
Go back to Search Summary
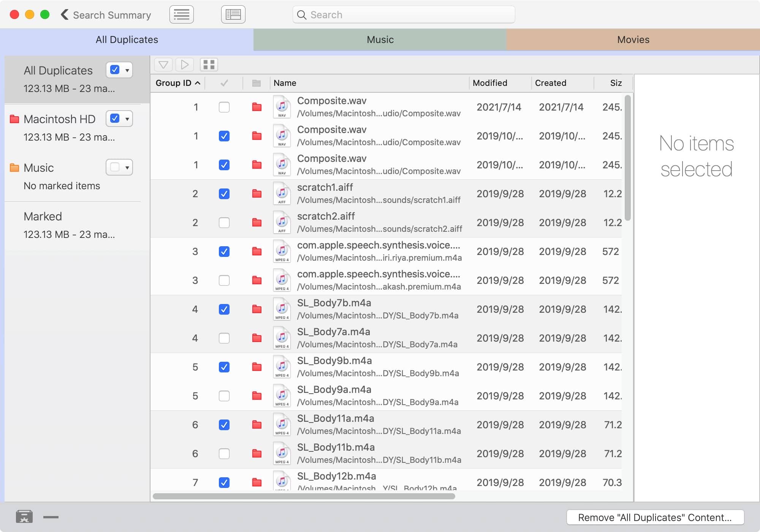pos(106,15)
